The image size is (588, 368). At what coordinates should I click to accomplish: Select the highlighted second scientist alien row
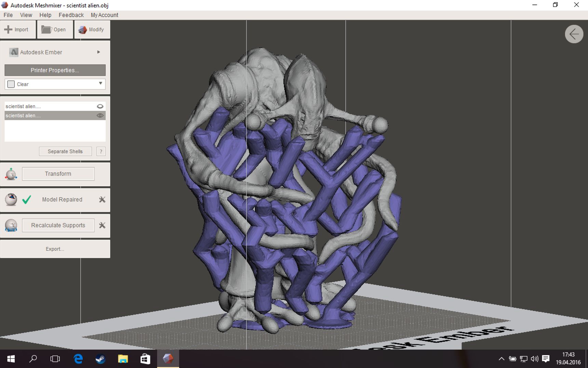(x=55, y=116)
